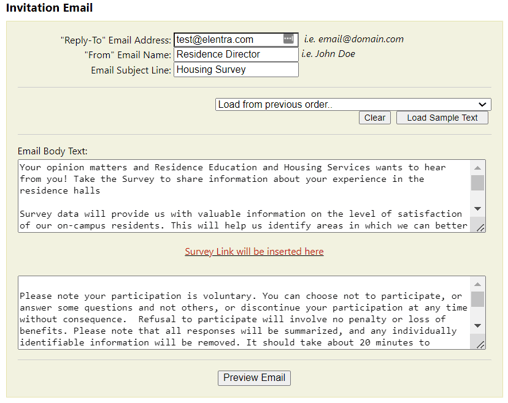Screen dimensions: 508x403
Task: Click the Reply-To Email Address field
Action: click(236, 39)
